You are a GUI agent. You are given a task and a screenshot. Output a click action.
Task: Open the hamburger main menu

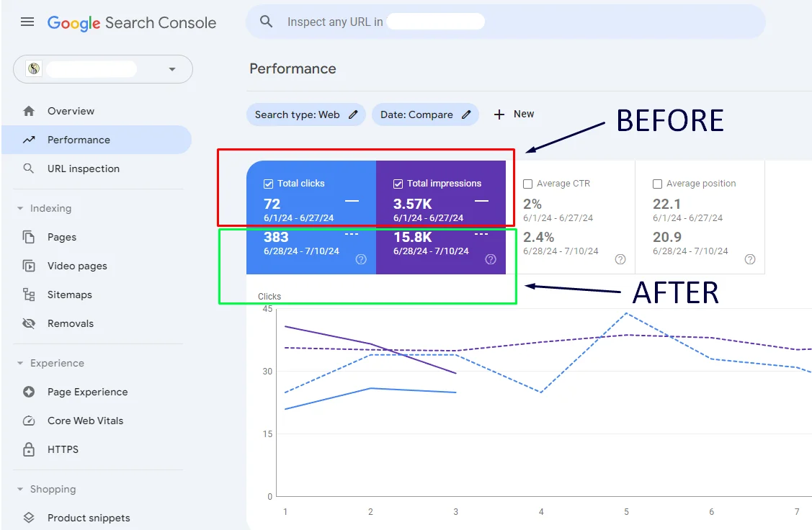pos(27,22)
